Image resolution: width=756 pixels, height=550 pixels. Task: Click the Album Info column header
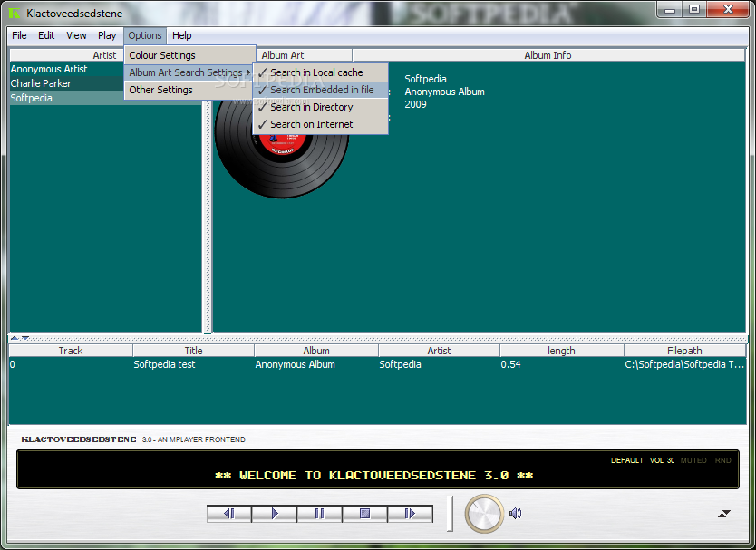(548, 55)
